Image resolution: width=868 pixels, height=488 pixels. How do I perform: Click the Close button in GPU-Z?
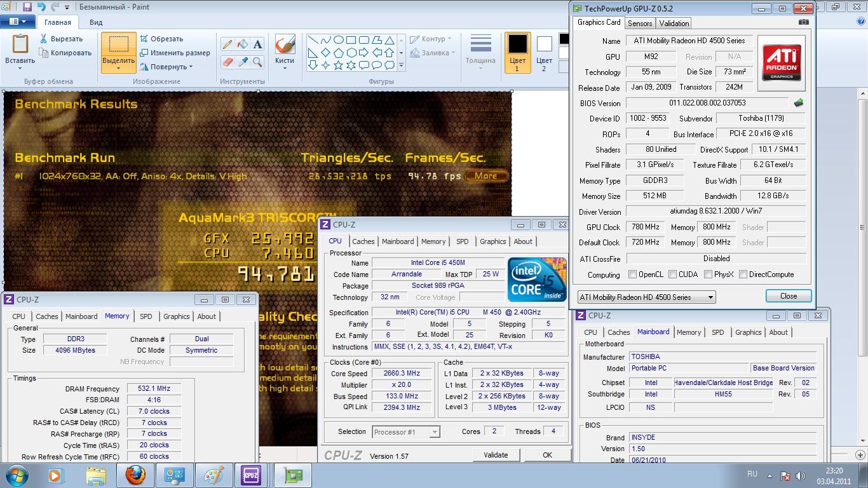789,296
